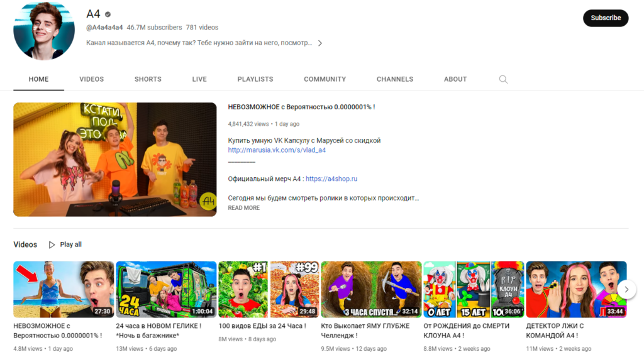Click title '24 часа в НОВОМ ГЕЛИКЕ'
This screenshot has width=644, height=357.
158,331
